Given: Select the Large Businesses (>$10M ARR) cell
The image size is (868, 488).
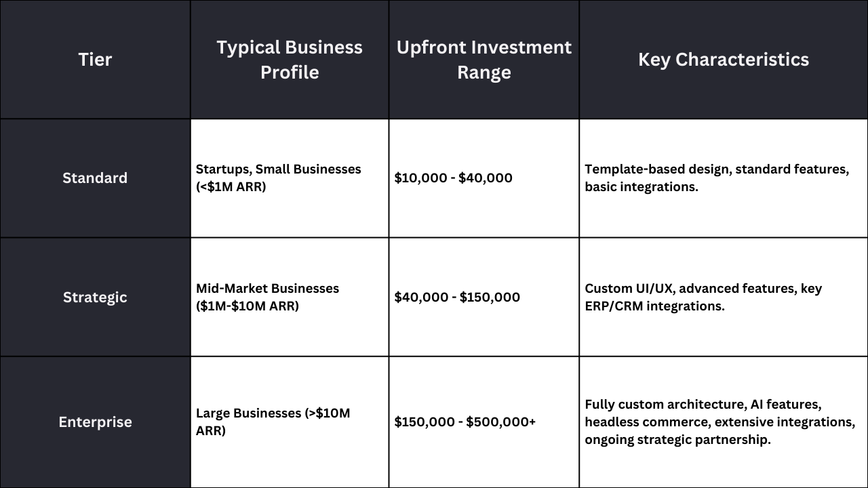Looking at the screenshot, I should pos(290,422).
